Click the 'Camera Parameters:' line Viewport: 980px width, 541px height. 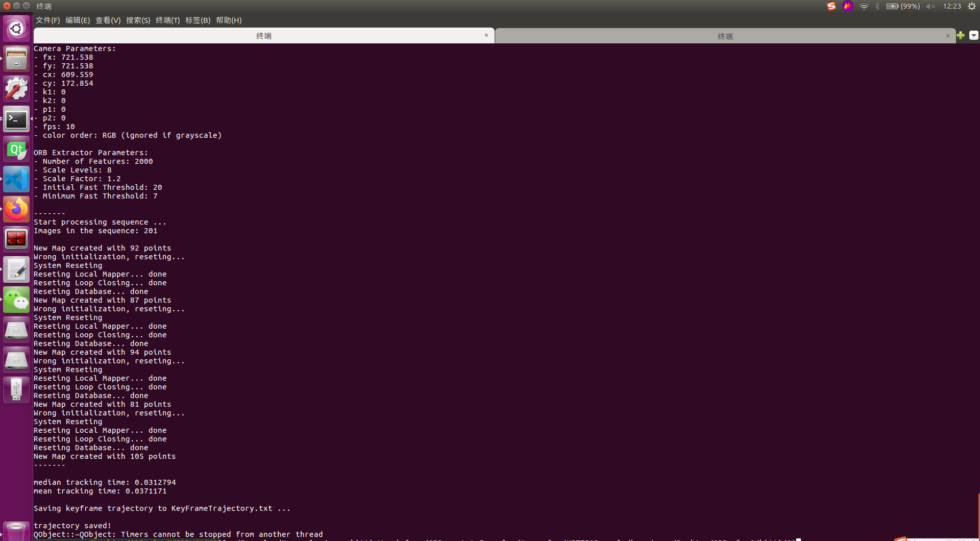tap(75, 48)
